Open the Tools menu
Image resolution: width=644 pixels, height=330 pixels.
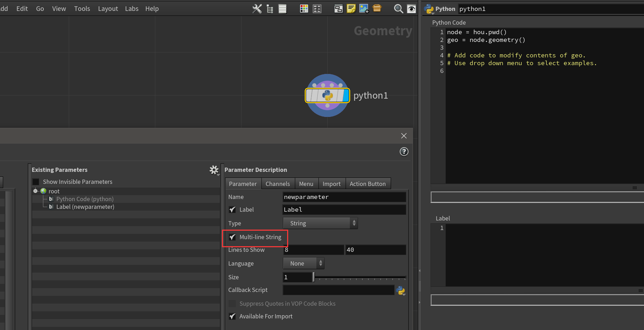(x=82, y=9)
